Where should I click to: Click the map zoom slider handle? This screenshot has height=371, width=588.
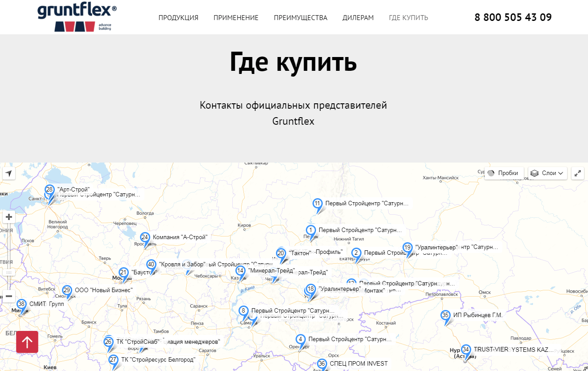9,272
